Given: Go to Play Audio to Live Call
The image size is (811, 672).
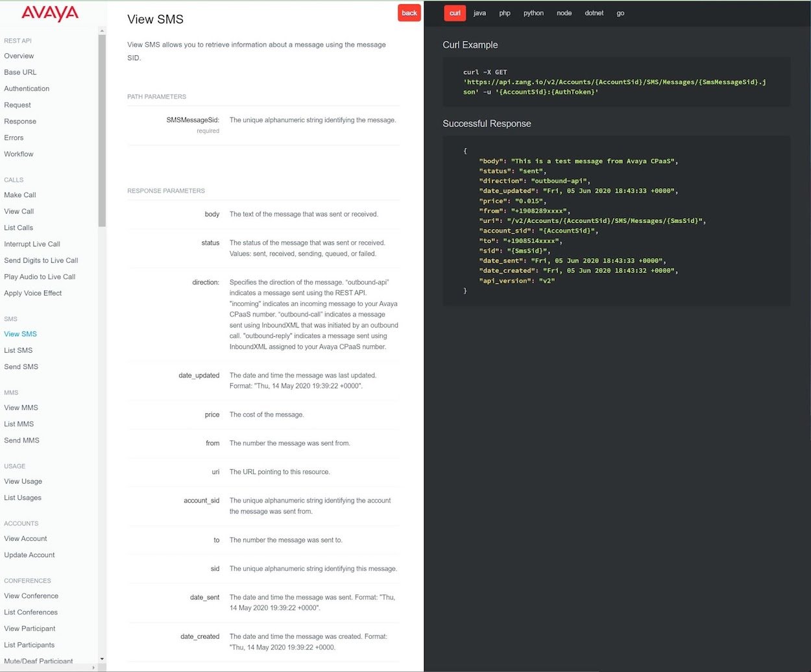Looking at the screenshot, I should pos(40,276).
